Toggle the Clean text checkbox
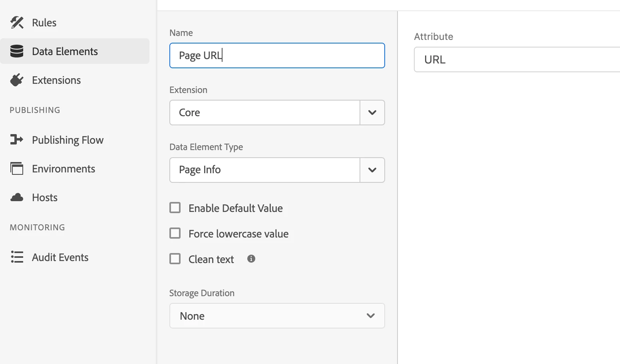Viewport: 620px width, 364px height. coord(175,259)
